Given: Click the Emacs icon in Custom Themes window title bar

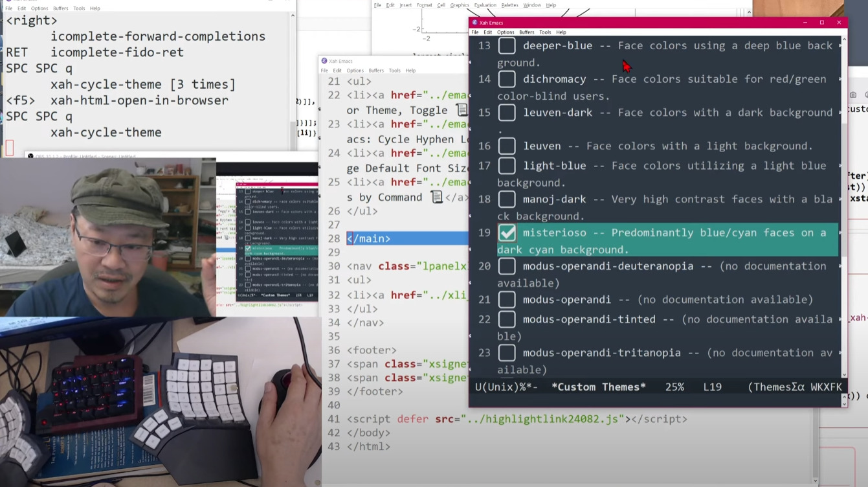Looking at the screenshot, I should [475, 23].
